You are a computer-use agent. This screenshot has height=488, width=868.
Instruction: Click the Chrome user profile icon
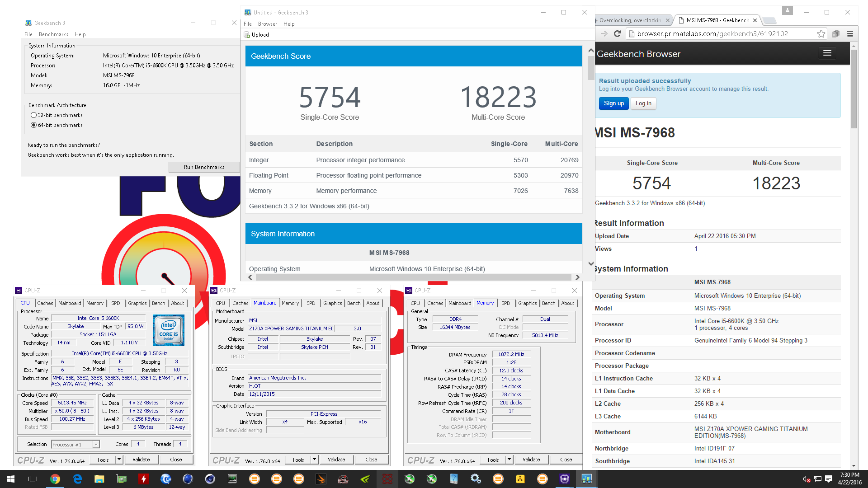click(x=788, y=10)
